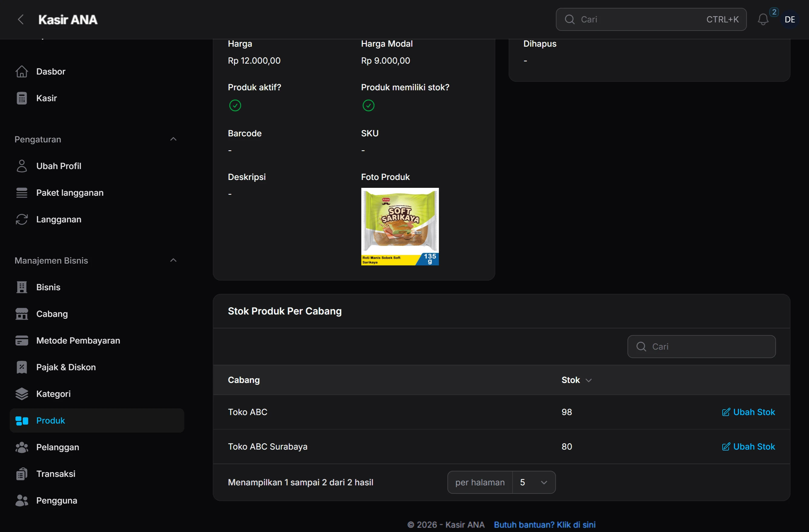Click the DE user avatar

coord(790,19)
